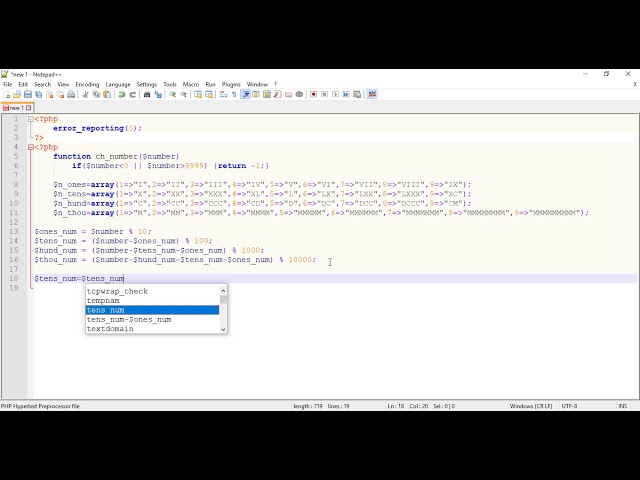
Task: Toggle the indent guide toolbar button
Action: [245, 94]
